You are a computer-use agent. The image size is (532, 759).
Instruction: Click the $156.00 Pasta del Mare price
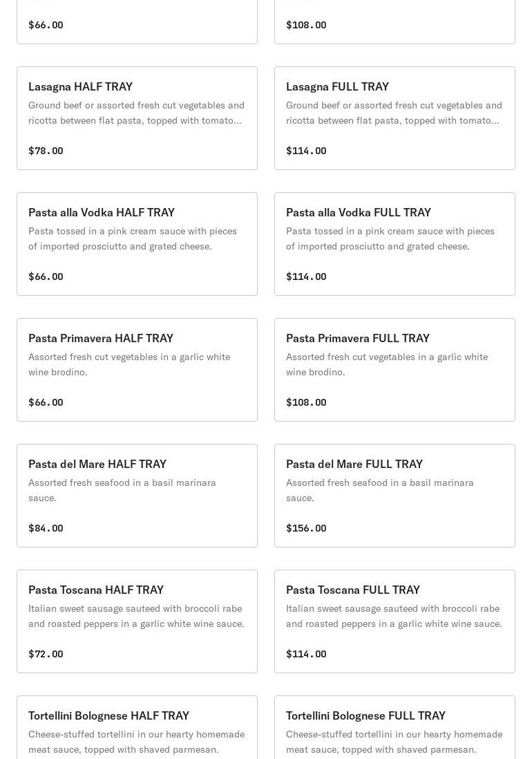(306, 528)
